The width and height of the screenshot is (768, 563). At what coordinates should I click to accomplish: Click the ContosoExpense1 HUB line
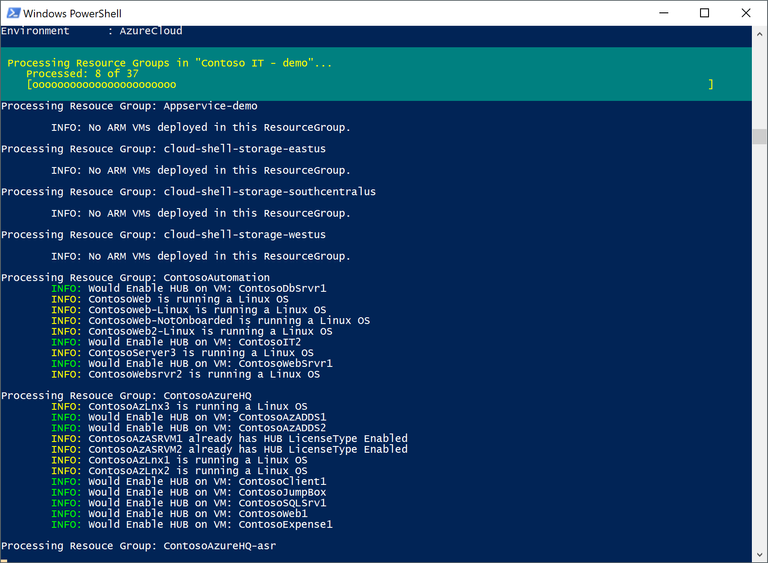point(192,525)
